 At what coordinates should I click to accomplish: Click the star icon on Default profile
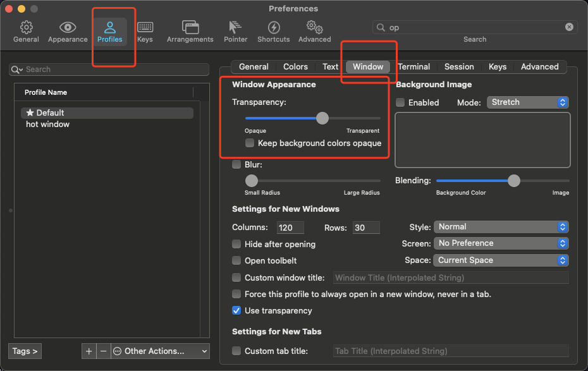point(30,113)
